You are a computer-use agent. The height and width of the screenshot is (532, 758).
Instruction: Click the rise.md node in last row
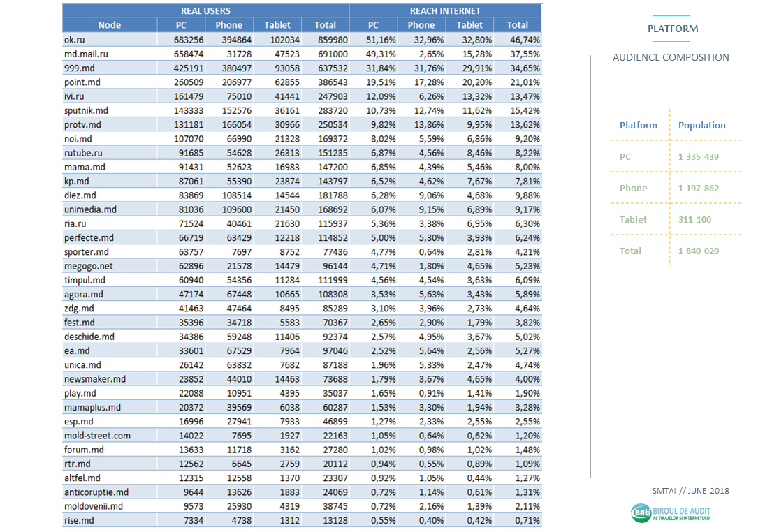click(x=78, y=520)
